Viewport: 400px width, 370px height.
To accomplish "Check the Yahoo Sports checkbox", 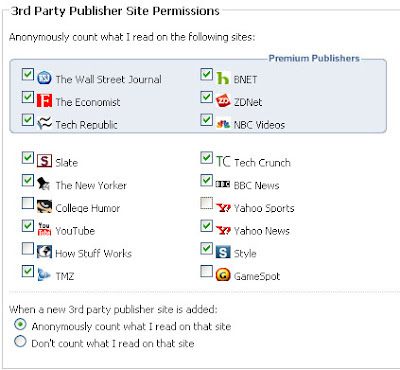I will [x=207, y=203].
